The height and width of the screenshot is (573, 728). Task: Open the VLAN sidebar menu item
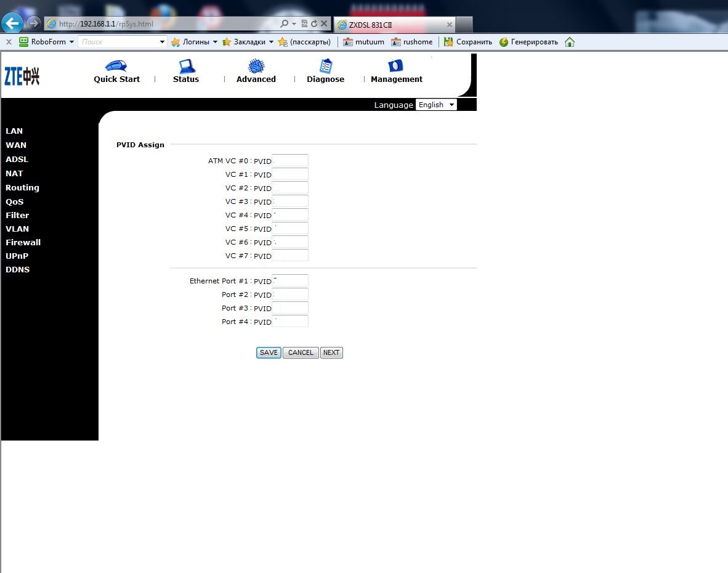[17, 229]
